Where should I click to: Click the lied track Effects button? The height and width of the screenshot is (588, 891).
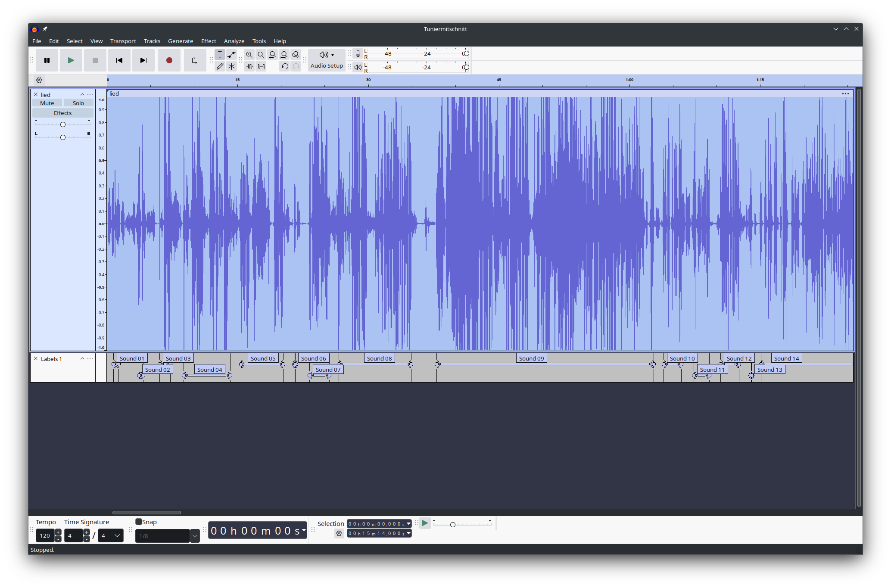[x=62, y=113]
